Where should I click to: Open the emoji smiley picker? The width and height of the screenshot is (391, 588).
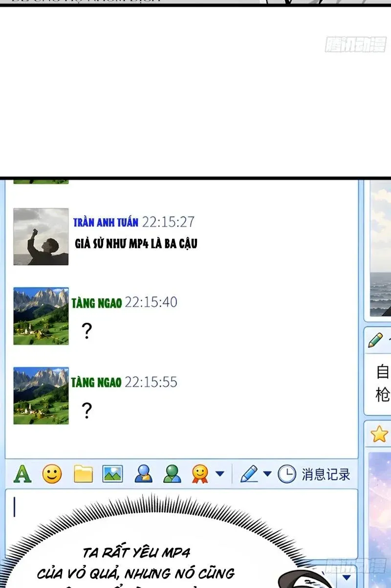[52, 474]
